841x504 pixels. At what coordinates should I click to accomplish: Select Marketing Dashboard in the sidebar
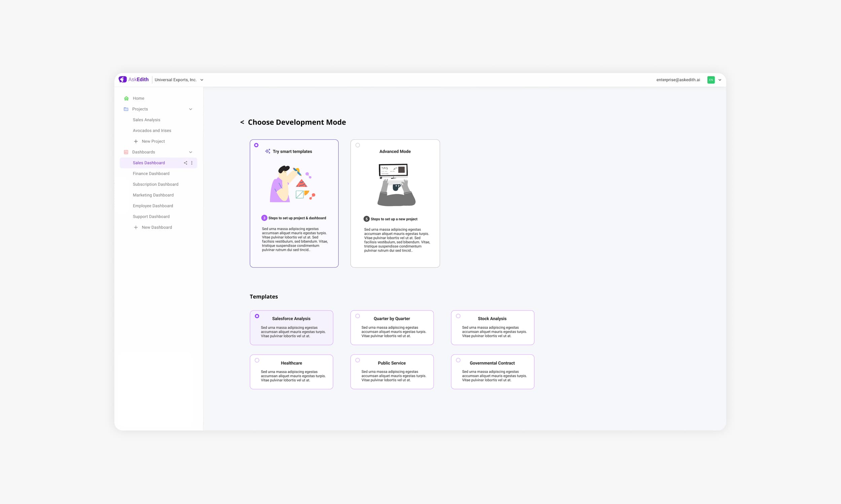[x=153, y=195]
